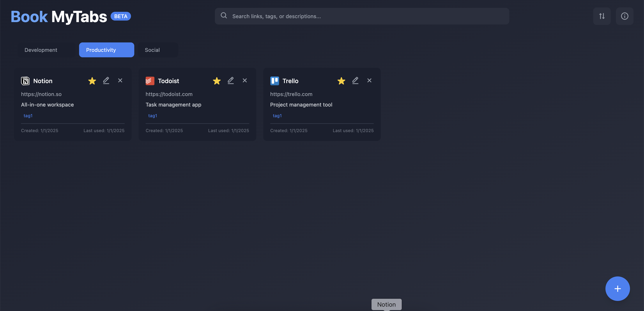Click Notion card's Last used: 1/1/2025 text

coord(104,131)
